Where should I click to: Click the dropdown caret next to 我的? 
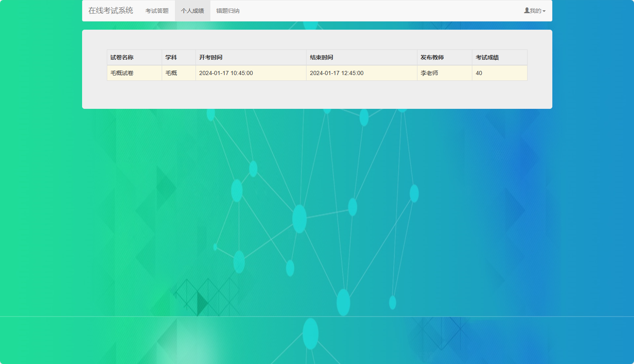[x=544, y=10]
